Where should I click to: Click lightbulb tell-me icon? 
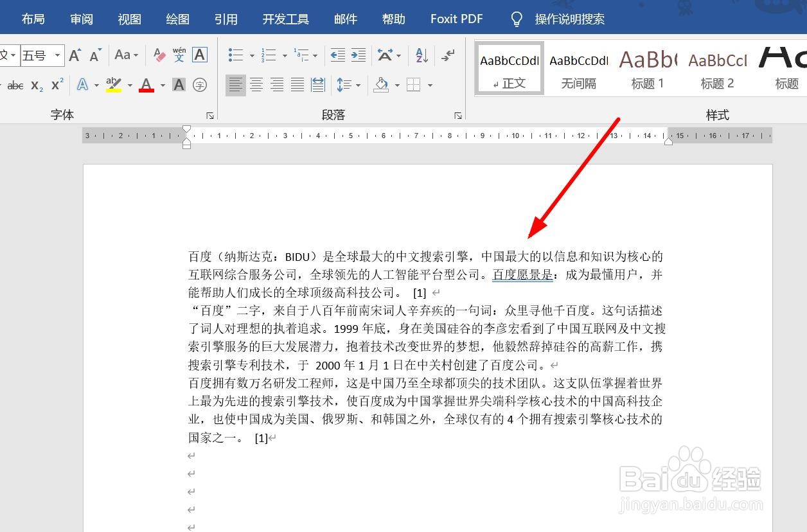tap(517, 19)
